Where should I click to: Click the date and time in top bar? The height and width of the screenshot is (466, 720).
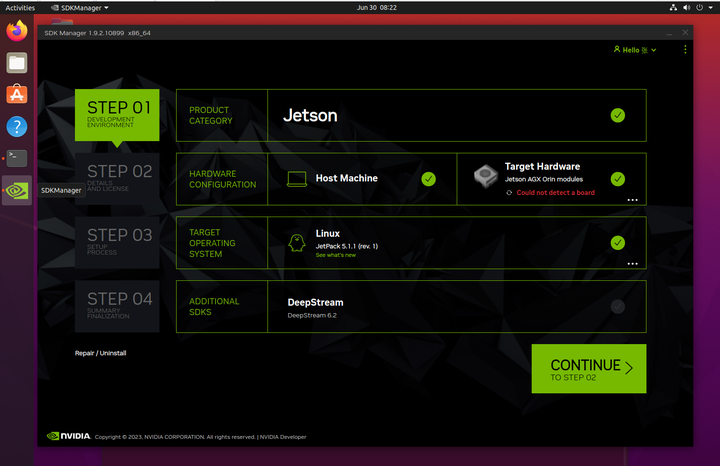pyautogui.click(x=377, y=7)
